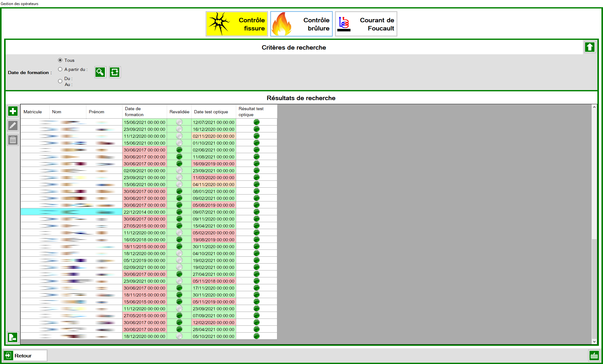
Task: Open the Courant de Foucault section
Action: click(x=366, y=24)
